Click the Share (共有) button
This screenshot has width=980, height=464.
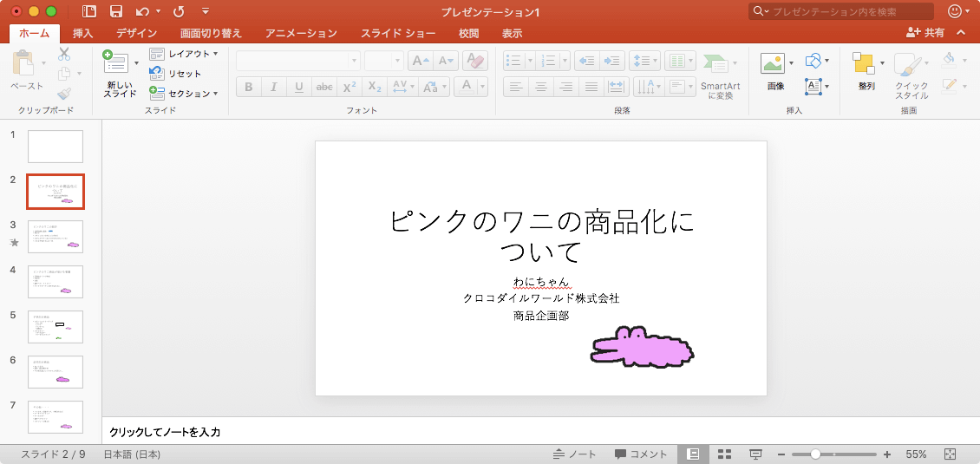[925, 32]
